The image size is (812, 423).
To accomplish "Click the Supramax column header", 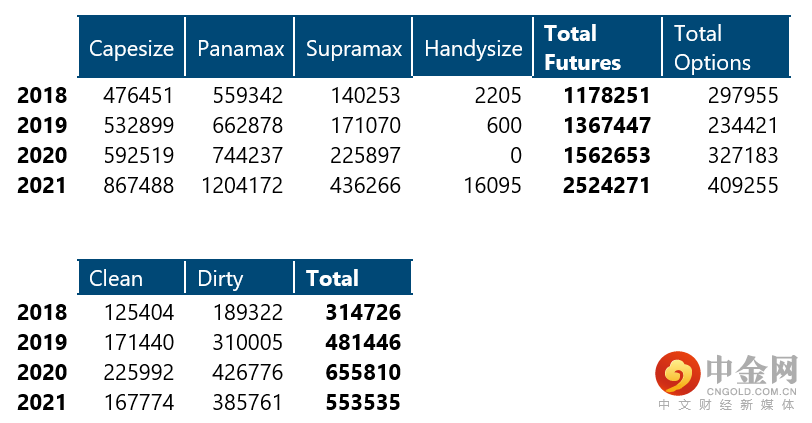I will pos(354,48).
